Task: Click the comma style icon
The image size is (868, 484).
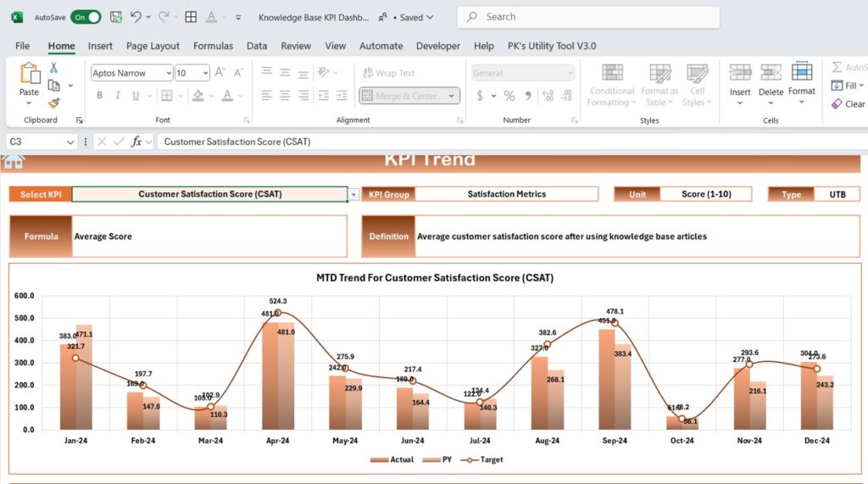Action: pyautogui.click(x=528, y=96)
